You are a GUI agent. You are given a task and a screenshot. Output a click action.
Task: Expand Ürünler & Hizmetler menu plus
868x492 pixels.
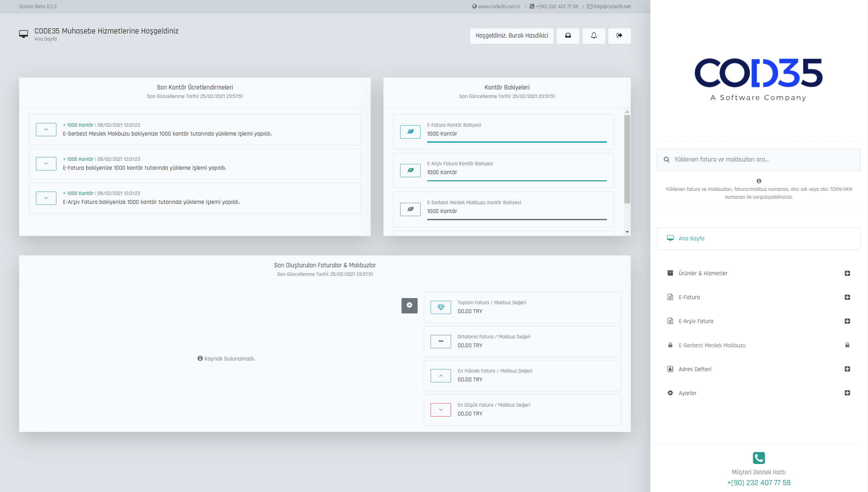tap(847, 273)
